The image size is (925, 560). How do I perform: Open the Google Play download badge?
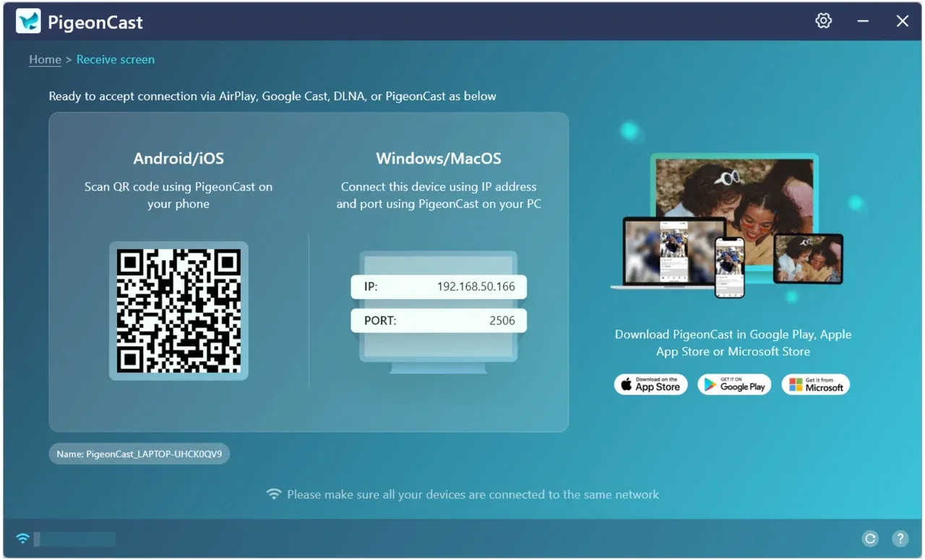pyautogui.click(x=734, y=384)
